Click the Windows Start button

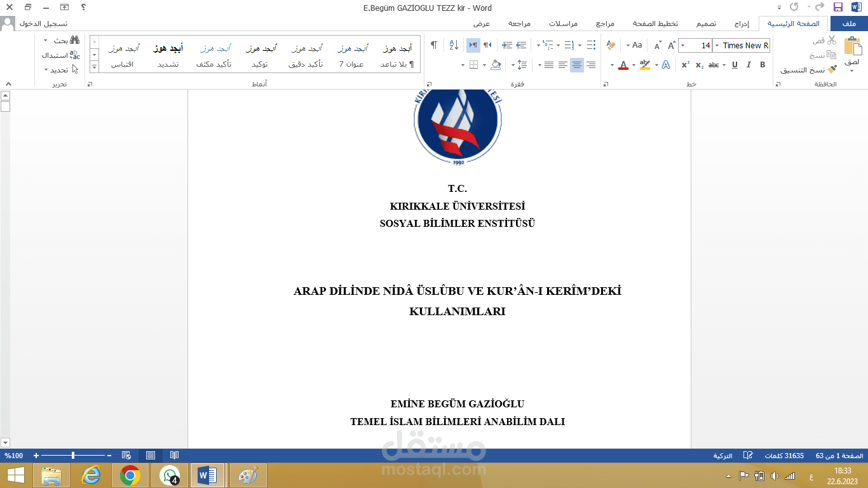coord(15,475)
